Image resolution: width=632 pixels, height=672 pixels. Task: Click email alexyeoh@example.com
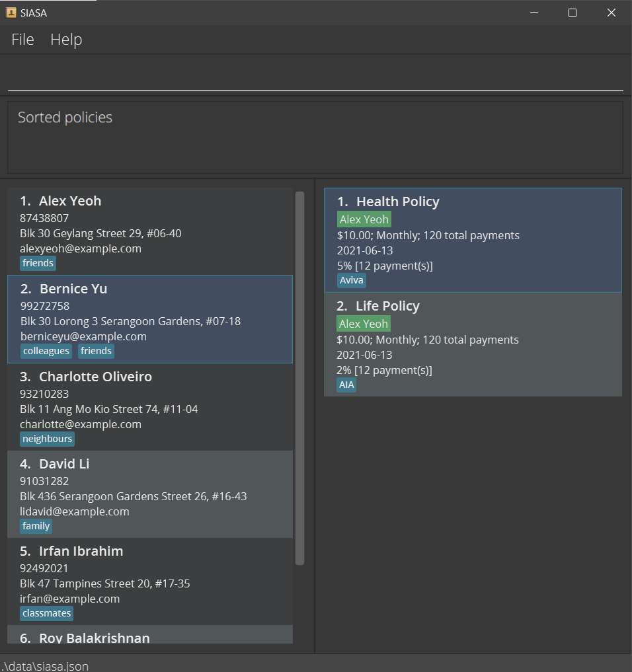(x=81, y=248)
